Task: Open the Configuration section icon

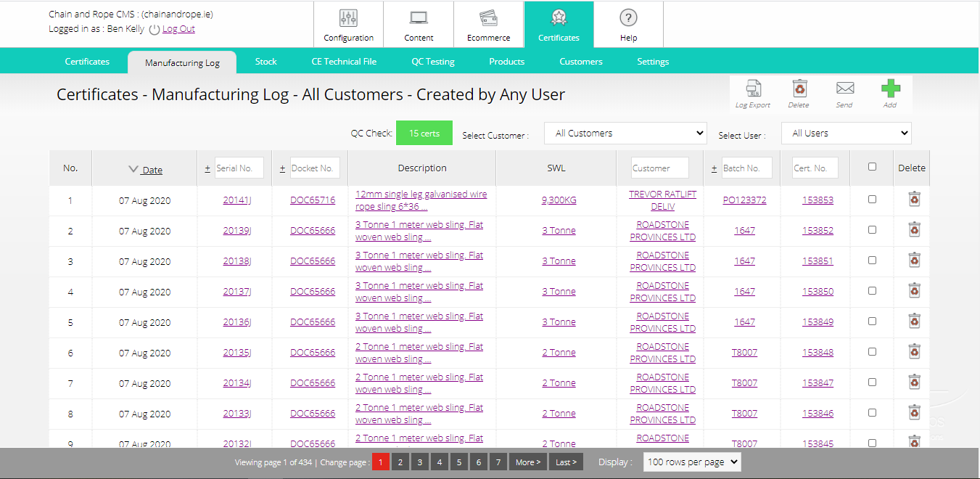Action: 348,19
